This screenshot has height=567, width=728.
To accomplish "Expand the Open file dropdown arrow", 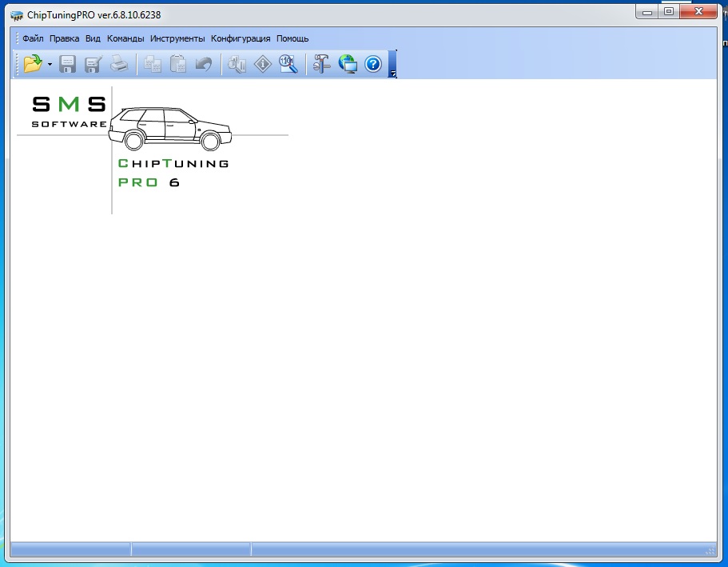I will click(50, 64).
